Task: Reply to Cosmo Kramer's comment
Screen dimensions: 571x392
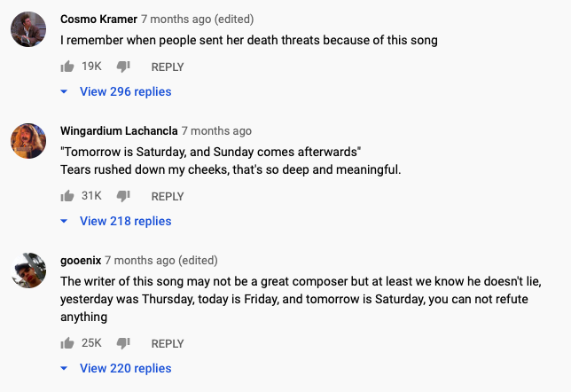Action: [168, 67]
